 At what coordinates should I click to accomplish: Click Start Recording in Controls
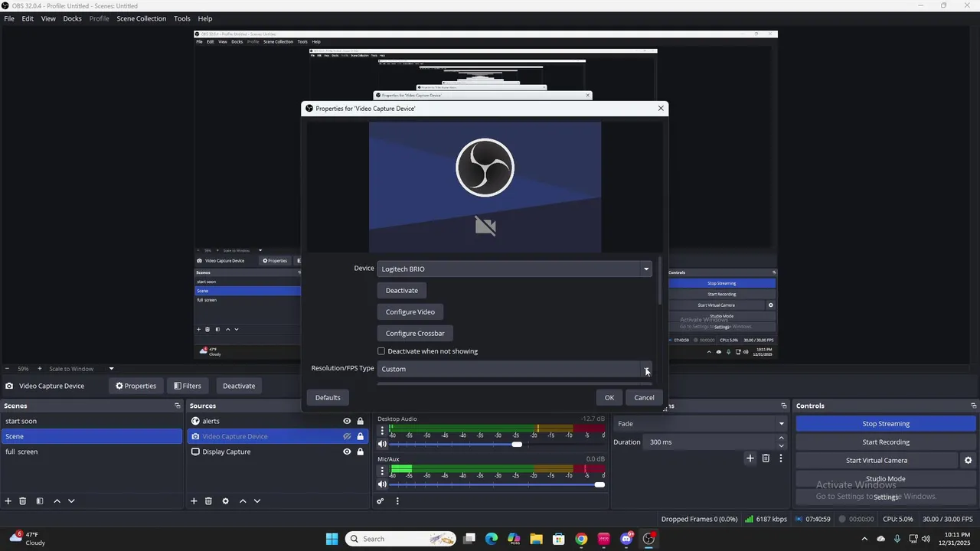(886, 442)
